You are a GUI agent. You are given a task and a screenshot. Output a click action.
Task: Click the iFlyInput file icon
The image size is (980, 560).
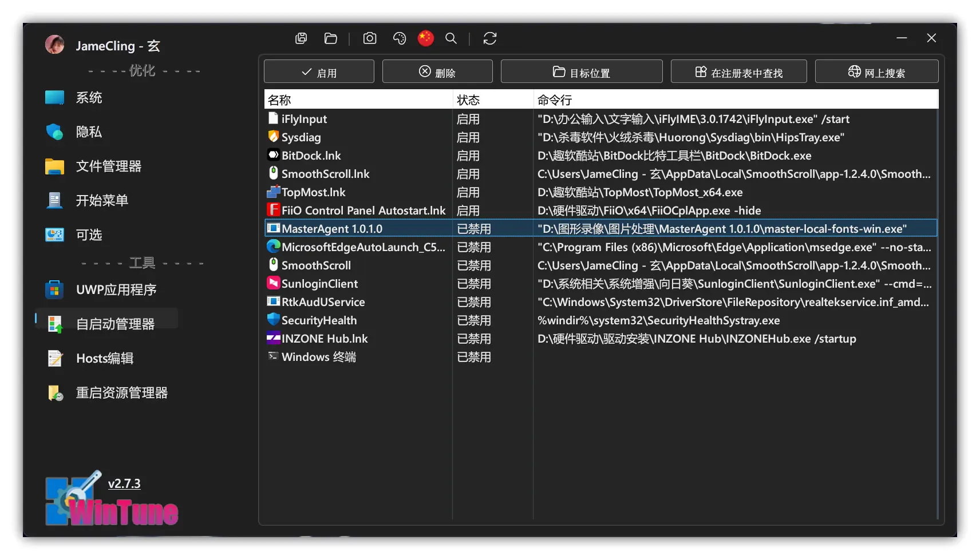[274, 118]
